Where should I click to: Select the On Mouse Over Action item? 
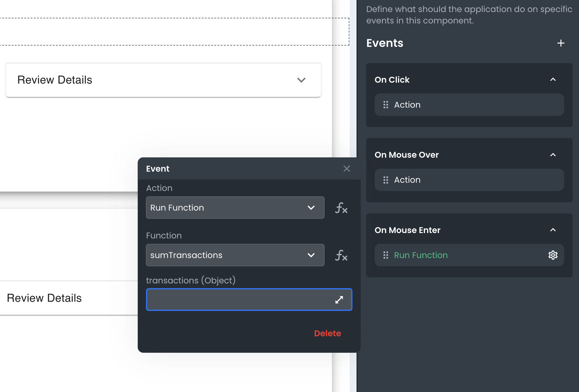pyautogui.click(x=469, y=180)
